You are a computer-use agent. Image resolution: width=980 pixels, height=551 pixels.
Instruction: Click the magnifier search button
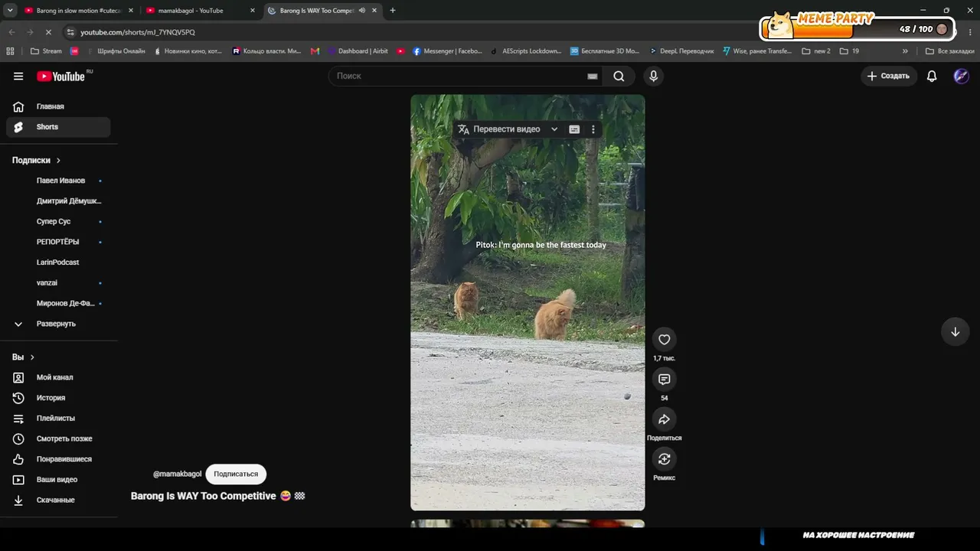[x=619, y=76]
